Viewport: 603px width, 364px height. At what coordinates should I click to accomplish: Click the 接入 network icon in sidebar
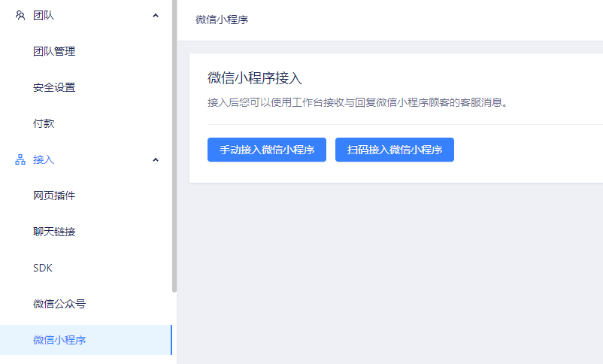pyautogui.click(x=20, y=159)
